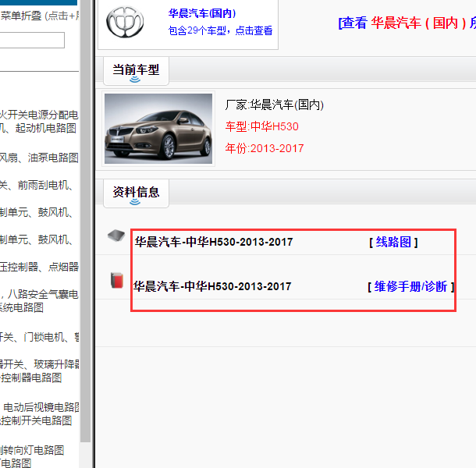Click 华晨汽车-中华H530-2013-2017 title in 线路图 row

214,243
